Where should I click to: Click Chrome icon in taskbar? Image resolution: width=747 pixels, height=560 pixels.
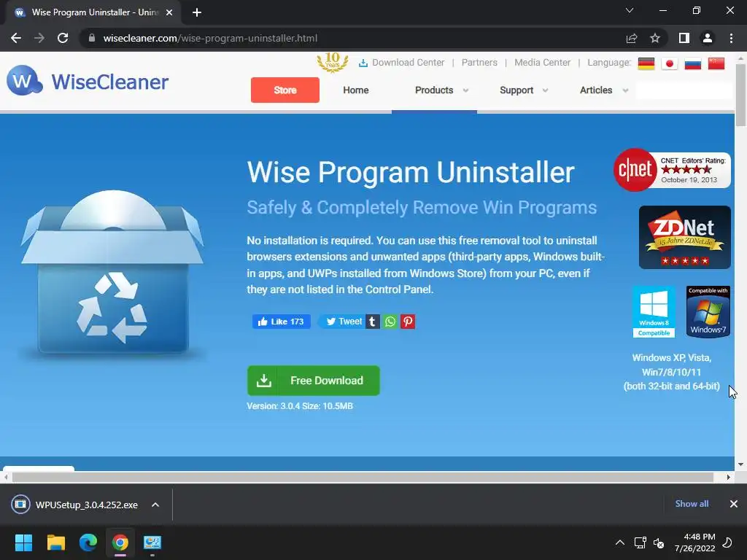120,542
